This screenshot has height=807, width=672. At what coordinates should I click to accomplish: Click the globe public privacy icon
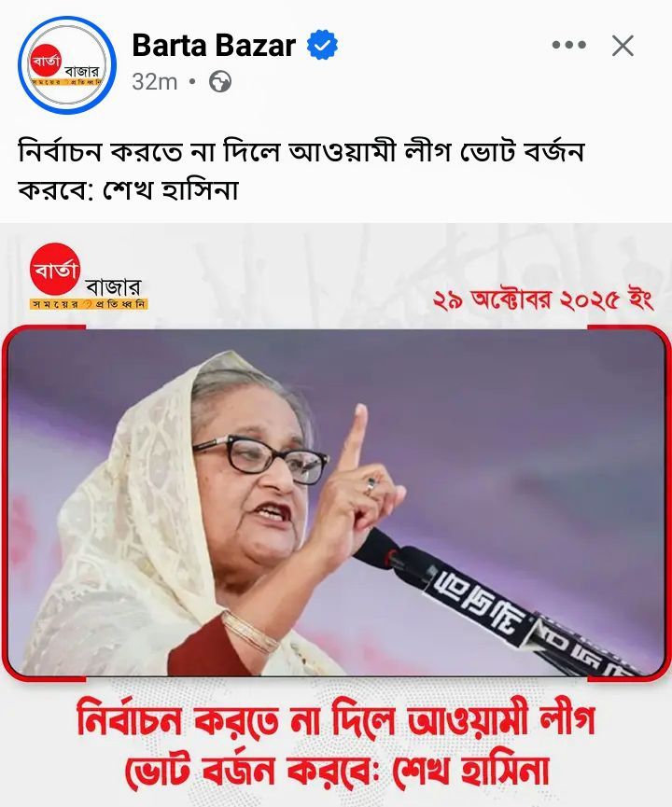[220, 82]
